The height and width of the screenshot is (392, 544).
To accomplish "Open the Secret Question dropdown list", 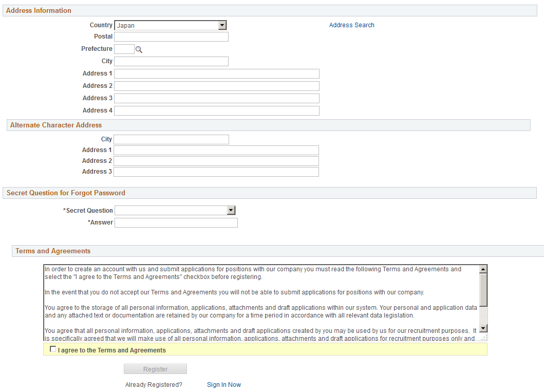I will (x=175, y=210).
